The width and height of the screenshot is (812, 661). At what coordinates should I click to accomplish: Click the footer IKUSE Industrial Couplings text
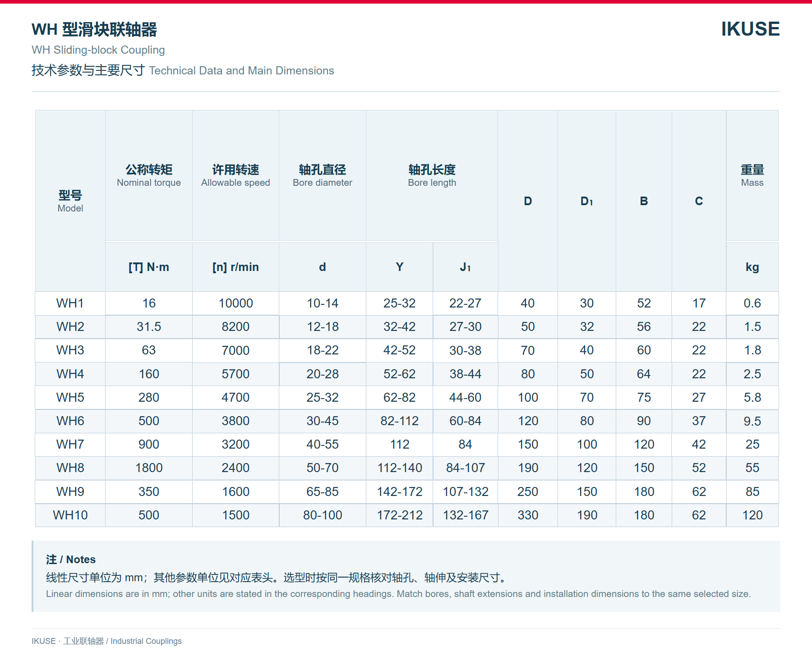tap(106, 641)
